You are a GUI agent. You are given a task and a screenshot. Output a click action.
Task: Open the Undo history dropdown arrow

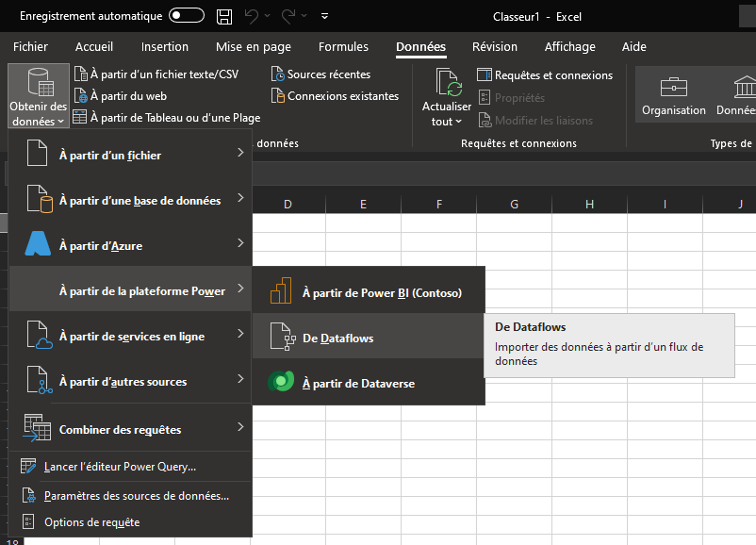(267, 16)
